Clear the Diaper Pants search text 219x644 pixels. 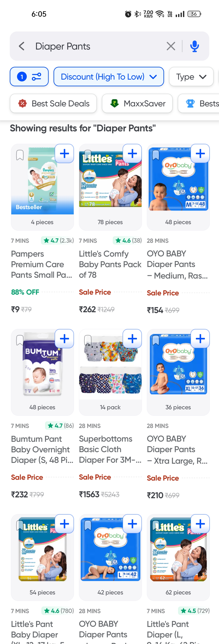171,46
